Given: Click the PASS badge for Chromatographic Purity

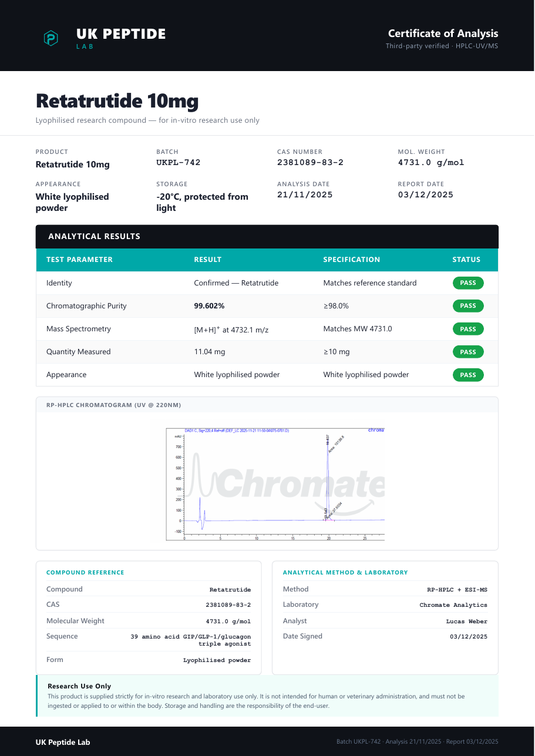Looking at the screenshot, I should (x=468, y=306).
